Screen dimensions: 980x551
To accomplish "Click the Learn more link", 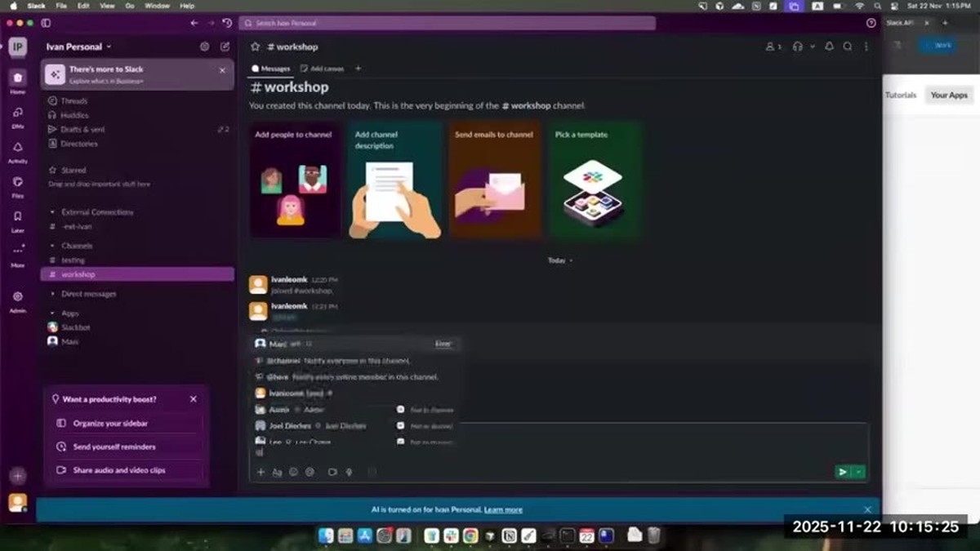I will [x=503, y=509].
